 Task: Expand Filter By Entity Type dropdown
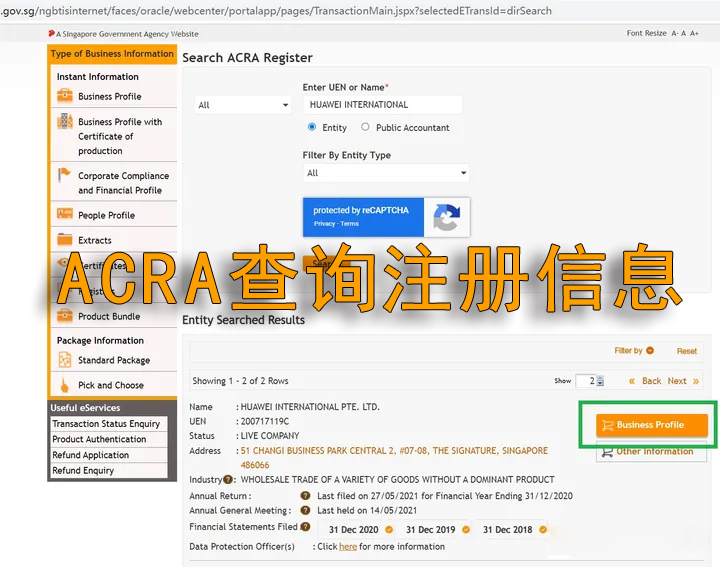pos(386,173)
